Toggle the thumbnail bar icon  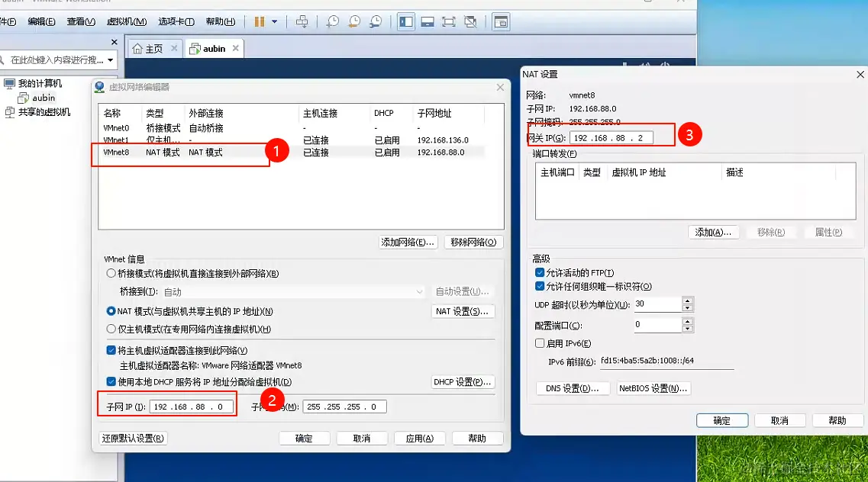point(428,21)
